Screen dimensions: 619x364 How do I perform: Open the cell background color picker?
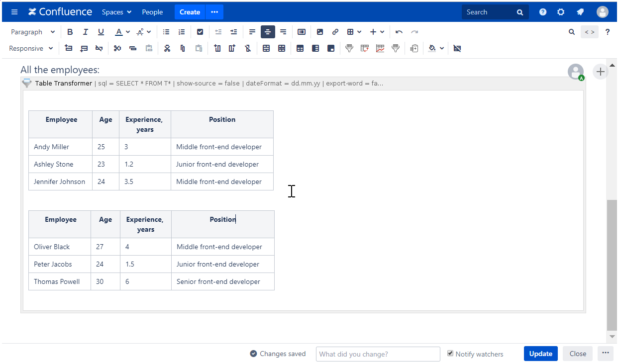[x=436, y=48]
